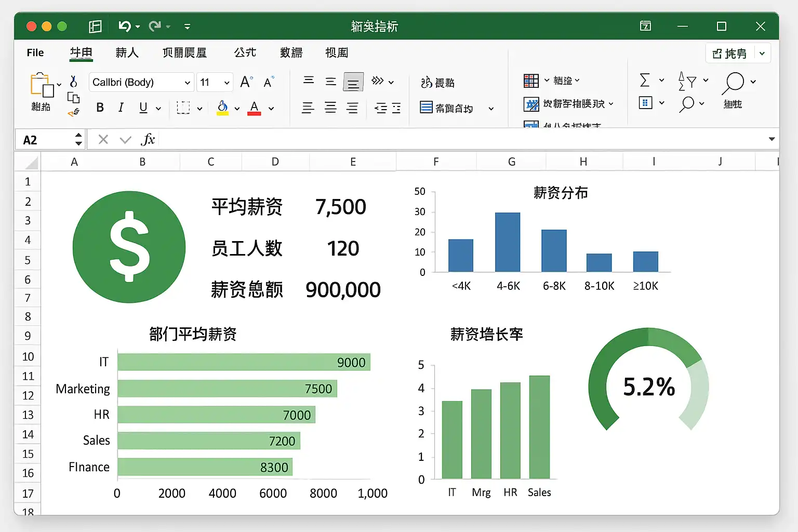Click the Copy icon in clipboard group
This screenshot has width=798, height=532.
[73, 97]
